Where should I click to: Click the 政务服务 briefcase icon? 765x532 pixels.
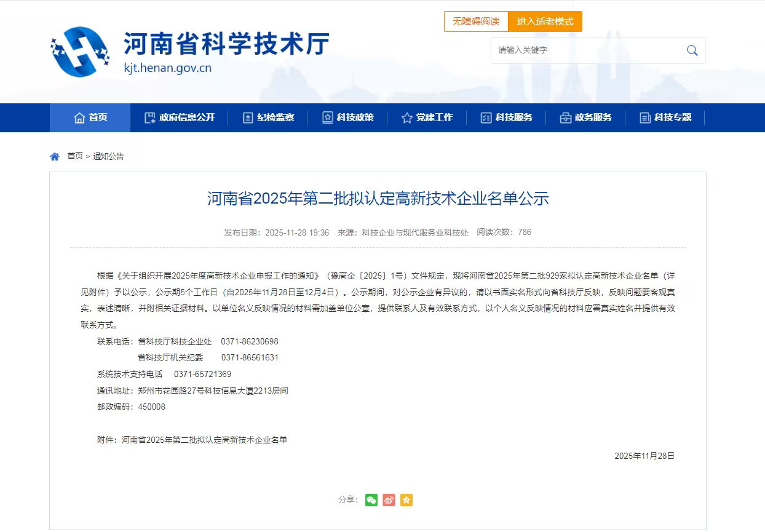click(565, 117)
